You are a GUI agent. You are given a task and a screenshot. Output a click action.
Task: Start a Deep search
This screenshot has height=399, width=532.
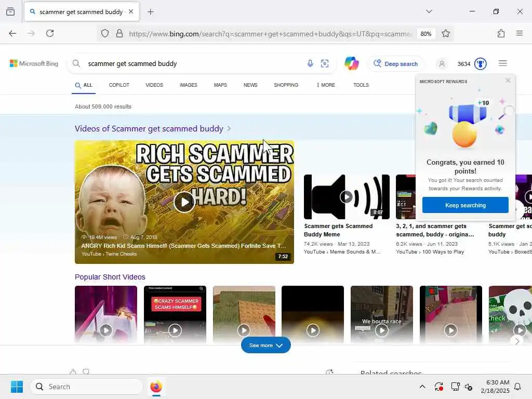click(x=395, y=64)
